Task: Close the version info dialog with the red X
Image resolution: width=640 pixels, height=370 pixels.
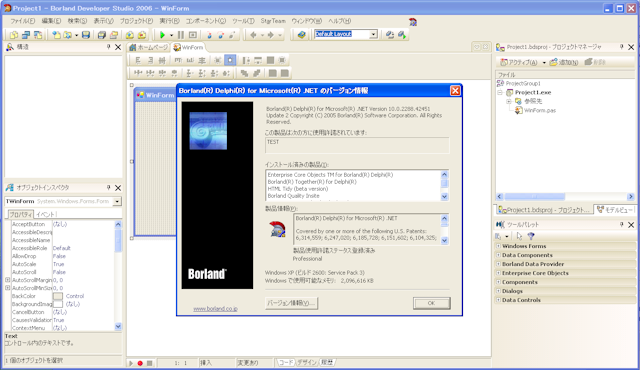Action: point(455,91)
